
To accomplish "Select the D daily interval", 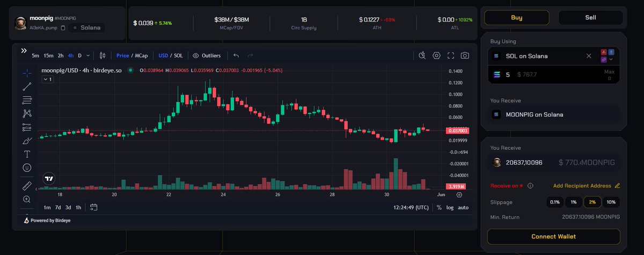I will tap(80, 55).
